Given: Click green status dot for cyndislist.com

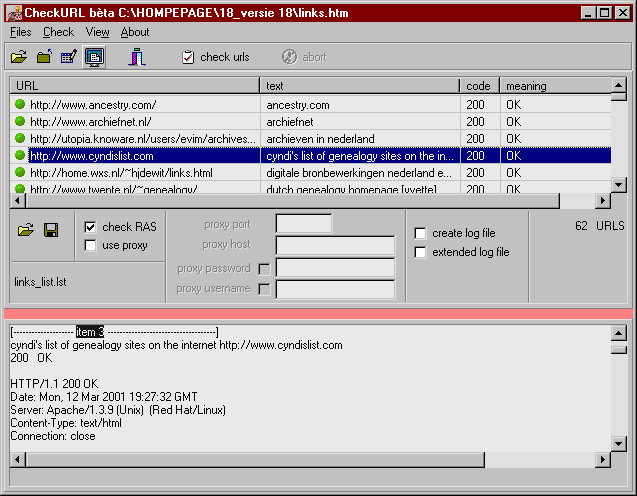Looking at the screenshot, I should click(x=20, y=155).
